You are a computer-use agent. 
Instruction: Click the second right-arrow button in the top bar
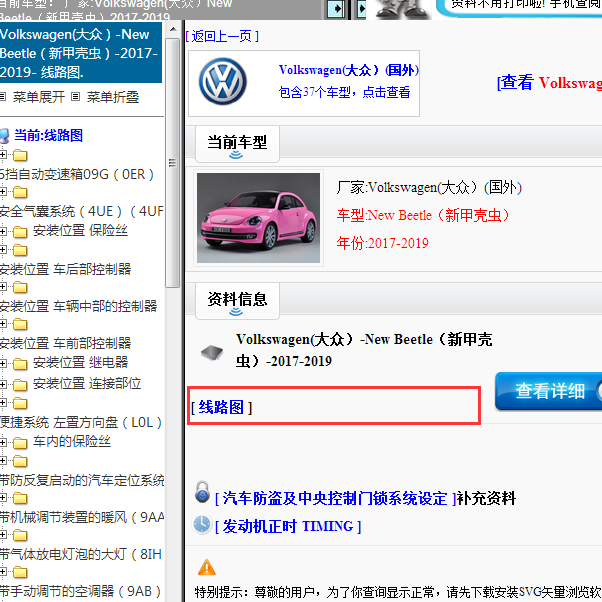pyautogui.click(x=361, y=8)
